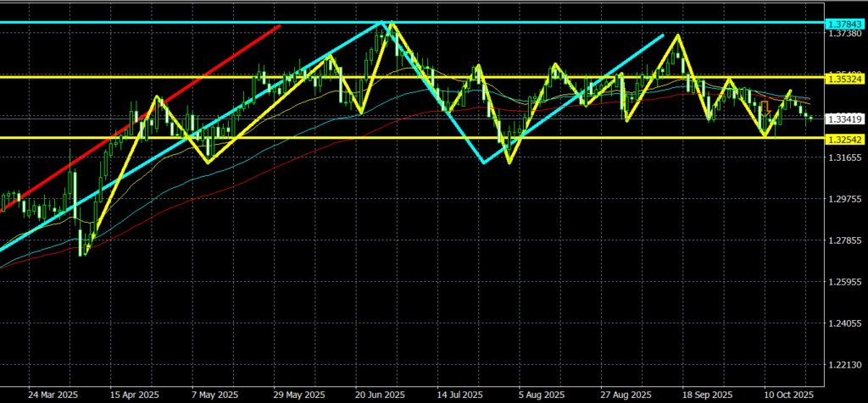
Task: Click the 5 Aug 2025 date label
Action: pyautogui.click(x=540, y=395)
